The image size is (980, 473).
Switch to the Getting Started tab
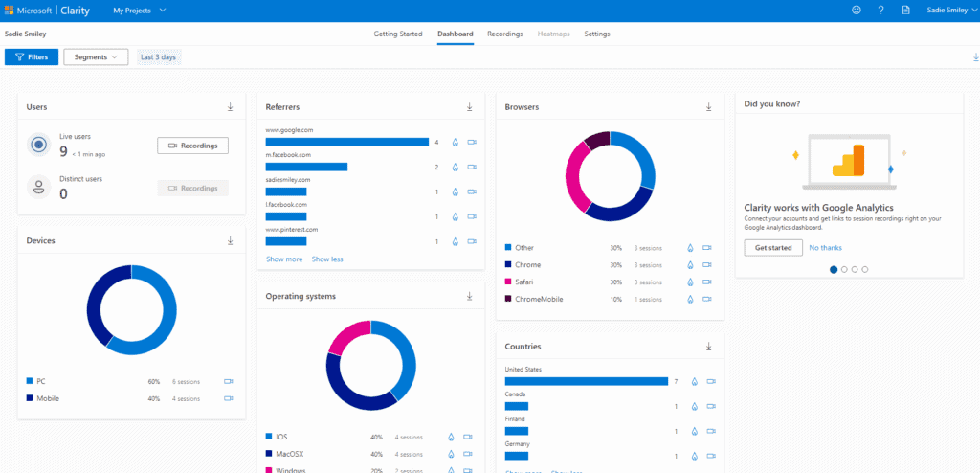click(x=398, y=34)
